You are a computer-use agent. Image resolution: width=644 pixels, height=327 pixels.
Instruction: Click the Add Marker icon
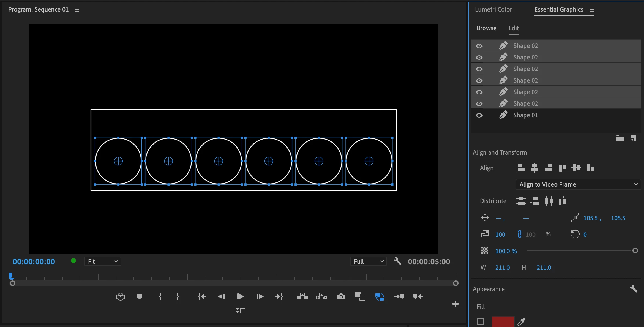click(x=140, y=296)
